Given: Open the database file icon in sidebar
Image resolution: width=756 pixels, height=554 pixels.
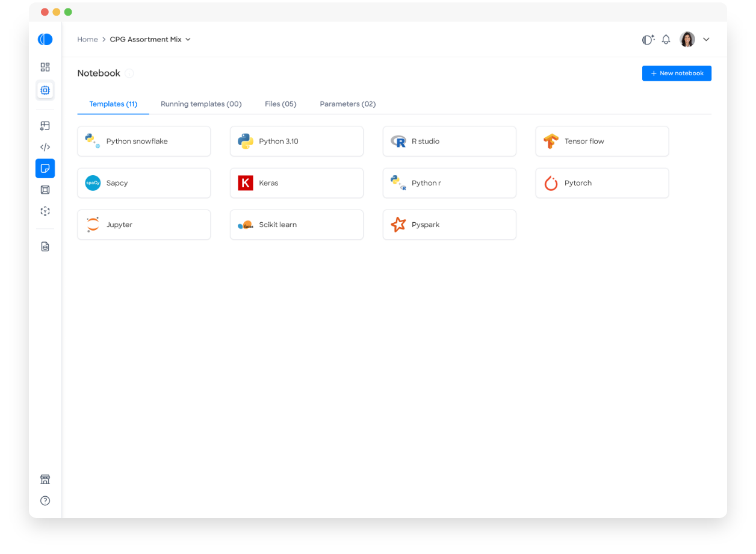Looking at the screenshot, I should [45, 246].
